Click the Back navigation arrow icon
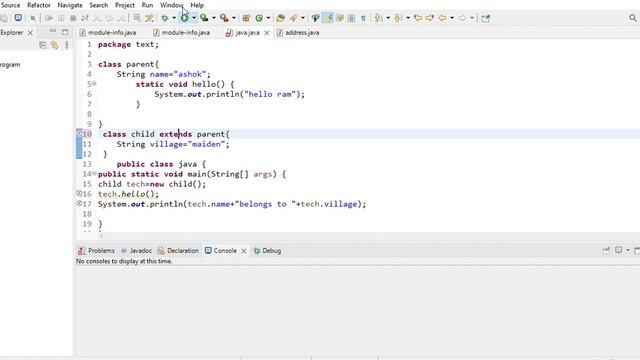This screenshot has height=360, width=640. [x=442, y=18]
